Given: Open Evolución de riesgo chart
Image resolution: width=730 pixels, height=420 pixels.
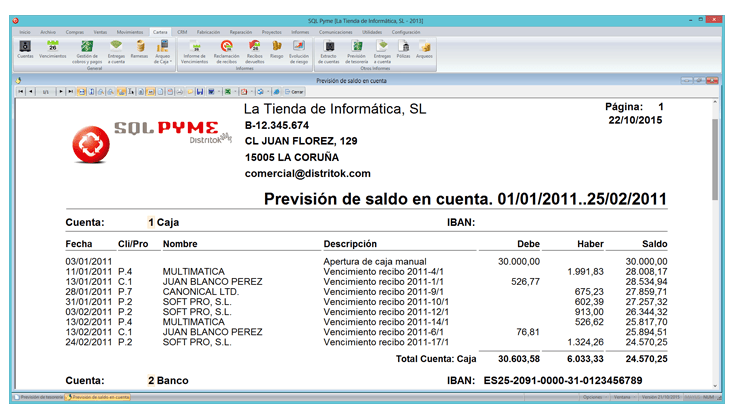Looking at the screenshot, I should pos(298,49).
